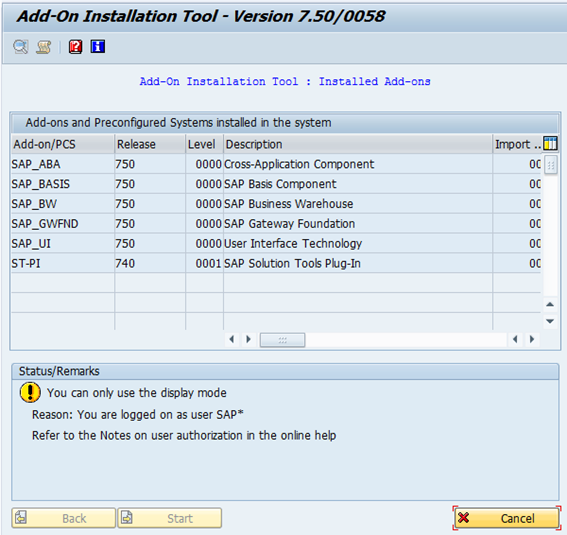Screen dimensions: 567x535
Task: Click the Release column header
Action: 150,144
